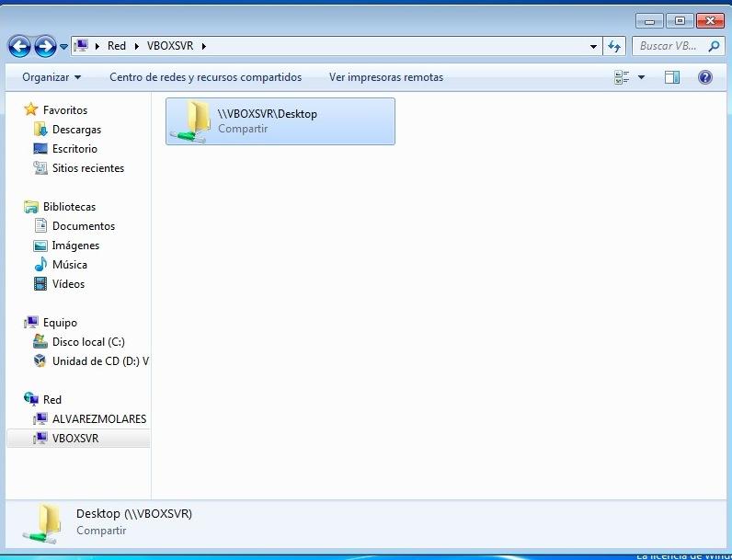The height and width of the screenshot is (560, 732).
Task: Expand the address bar history dropdown
Action: tap(593, 46)
